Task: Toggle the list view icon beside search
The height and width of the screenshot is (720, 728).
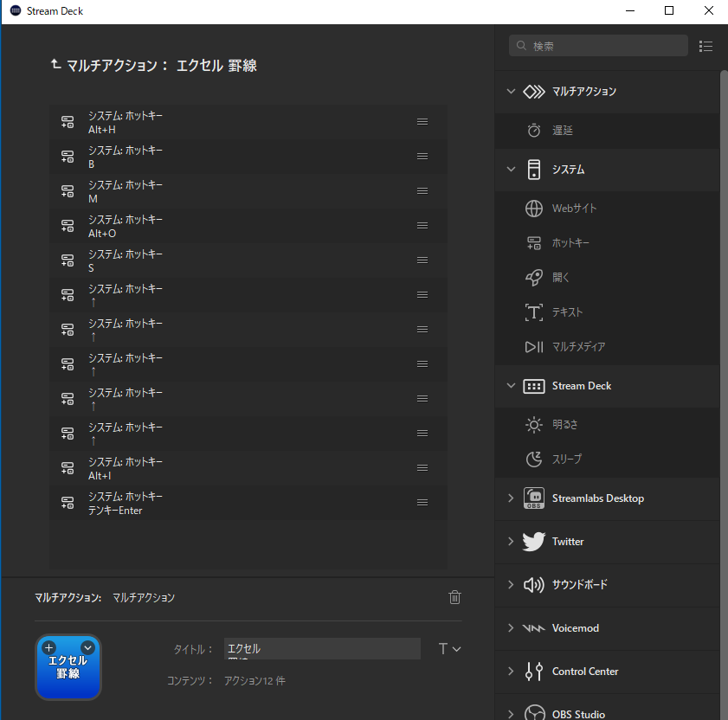Action: point(706,46)
